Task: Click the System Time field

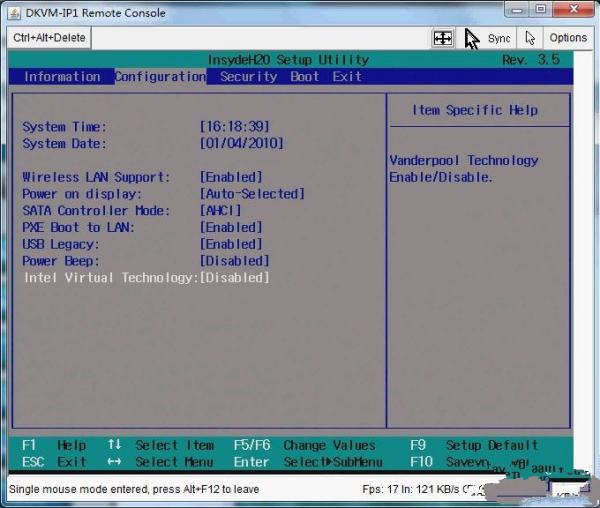Action: pyautogui.click(x=235, y=127)
